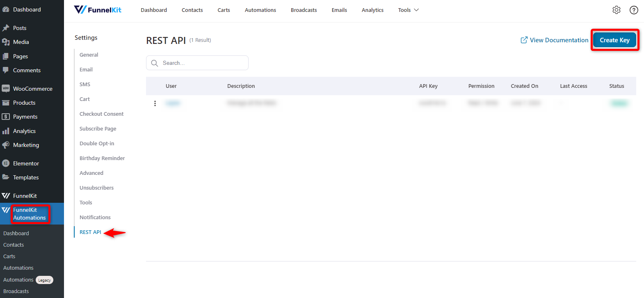The image size is (644, 298).
Task: Open the settings gear icon
Action: point(617,10)
